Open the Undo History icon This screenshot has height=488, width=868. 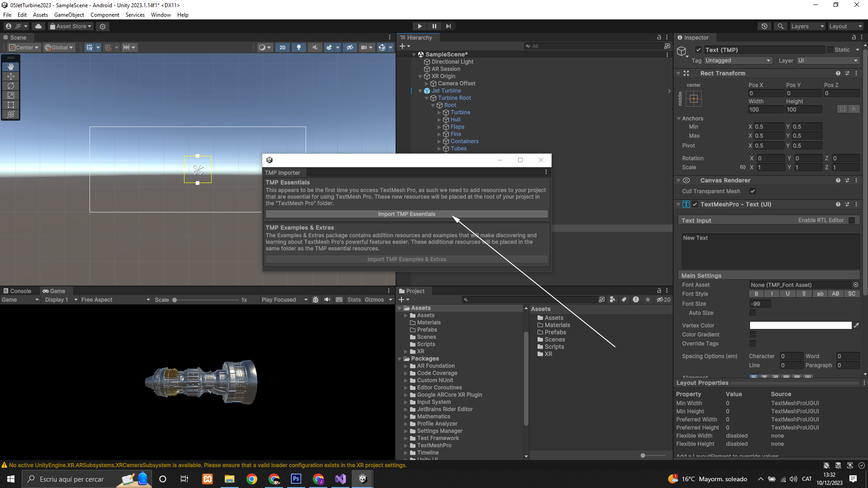click(x=764, y=26)
